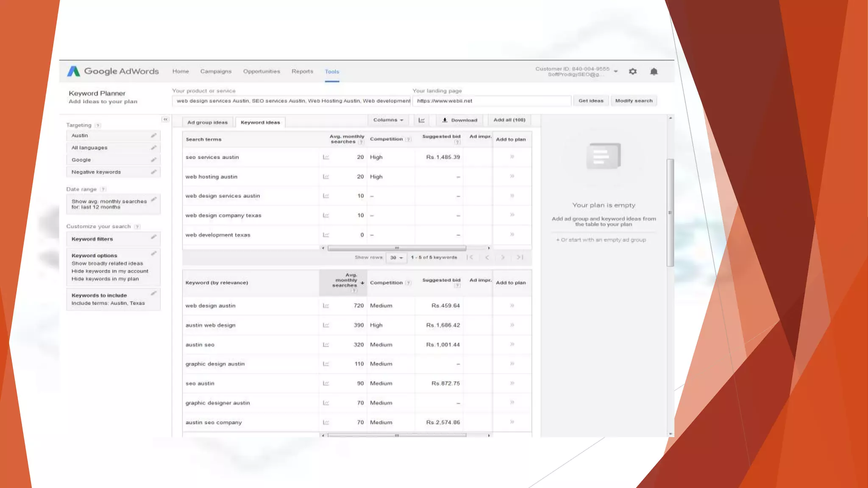Collapse the left targeting sidebar
Screen dimensions: 868x488
(165, 119)
